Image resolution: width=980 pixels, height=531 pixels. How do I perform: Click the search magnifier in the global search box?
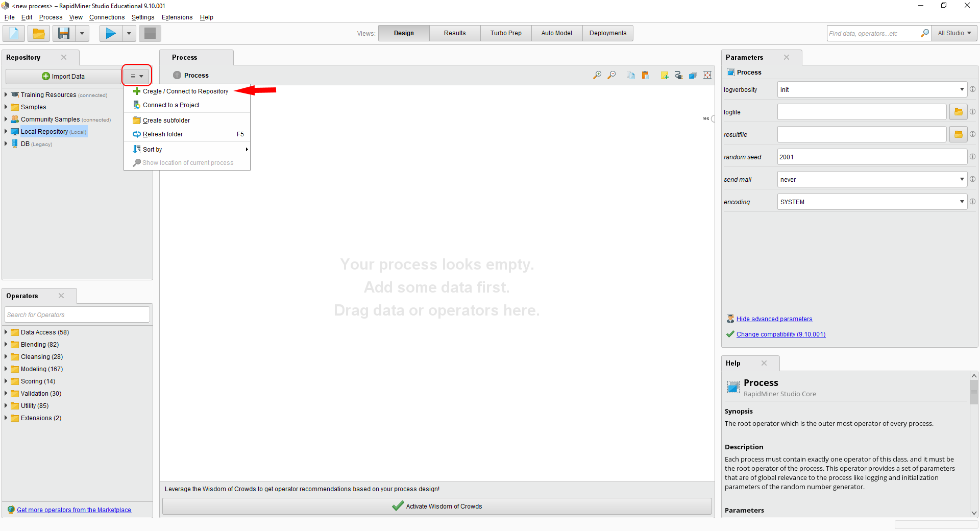click(924, 33)
